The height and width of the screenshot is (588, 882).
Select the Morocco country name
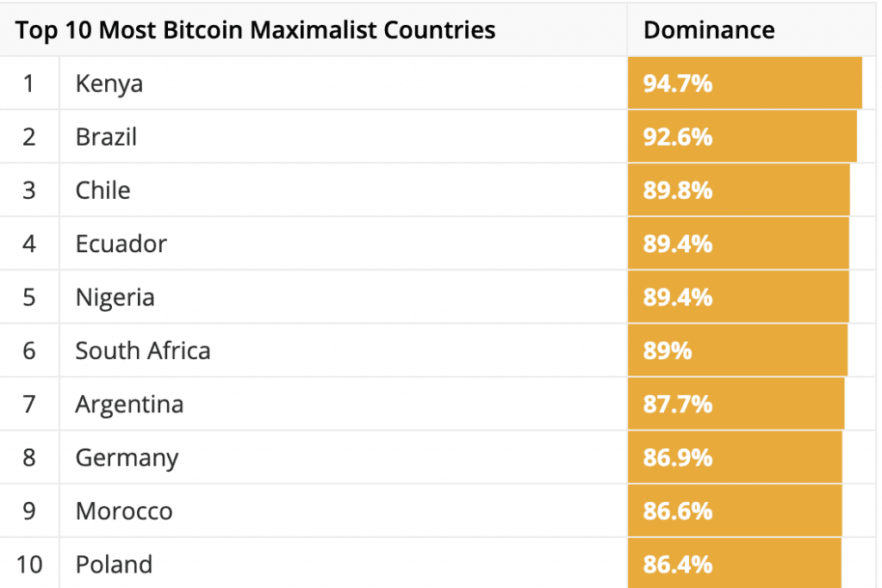click(x=124, y=511)
